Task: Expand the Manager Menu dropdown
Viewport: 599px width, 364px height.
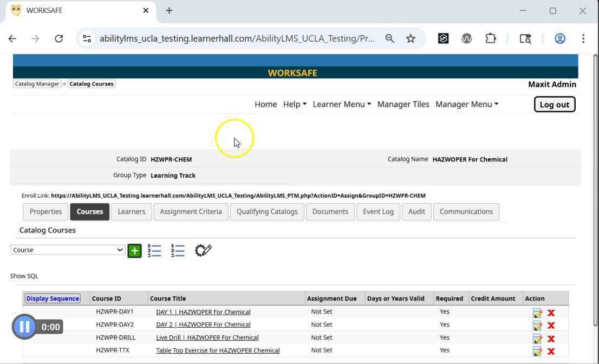Action: (x=466, y=104)
